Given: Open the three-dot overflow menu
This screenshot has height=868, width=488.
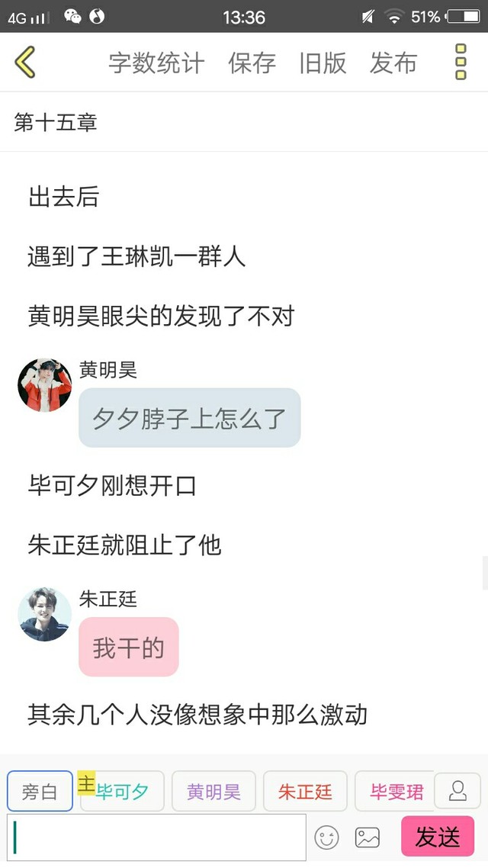Looking at the screenshot, I should pyautogui.click(x=461, y=62).
